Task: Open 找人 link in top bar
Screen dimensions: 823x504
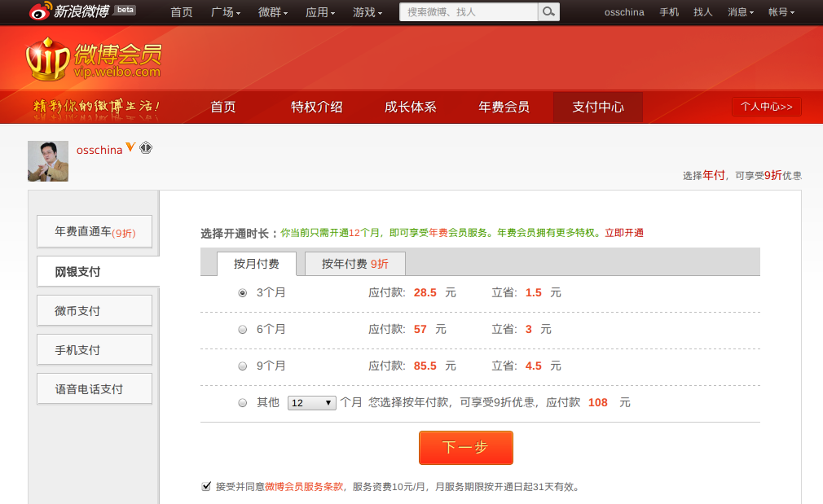Action: tap(702, 12)
